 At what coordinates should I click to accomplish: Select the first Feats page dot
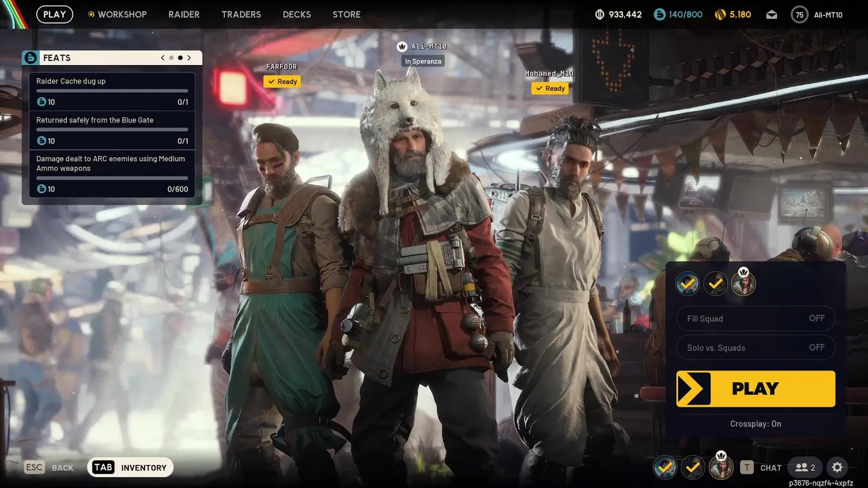pyautogui.click(x=172, y=58)
